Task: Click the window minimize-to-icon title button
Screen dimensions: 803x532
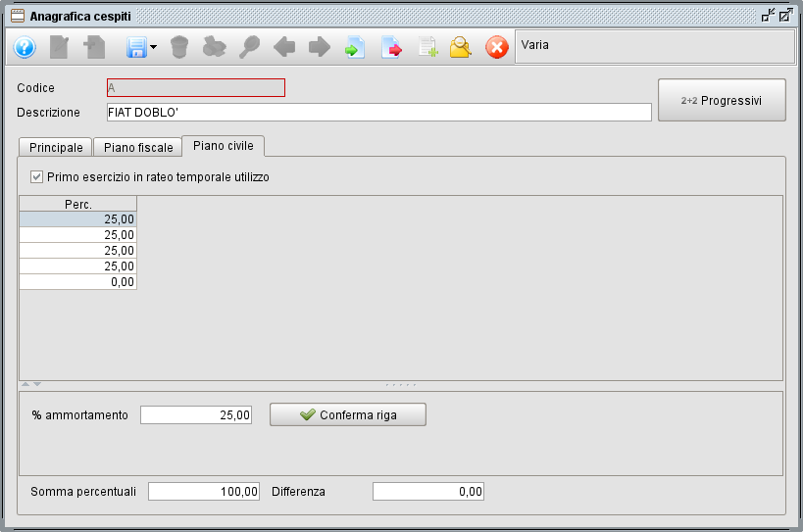Action: (768, 16)
